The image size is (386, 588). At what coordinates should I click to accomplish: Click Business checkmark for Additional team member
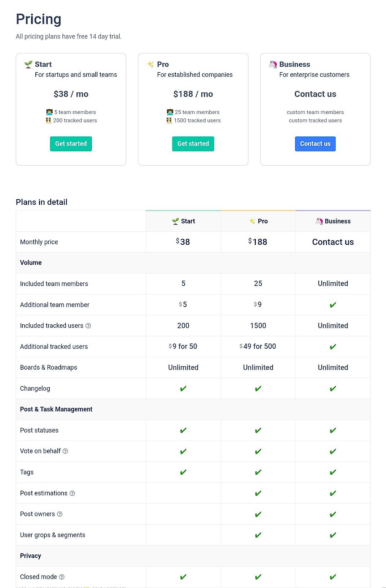(333, 305)
